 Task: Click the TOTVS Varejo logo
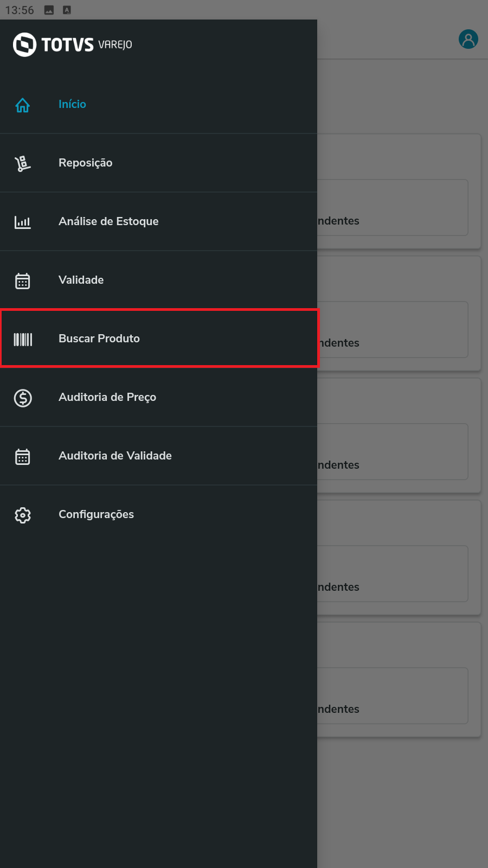(x=73, y=44)
